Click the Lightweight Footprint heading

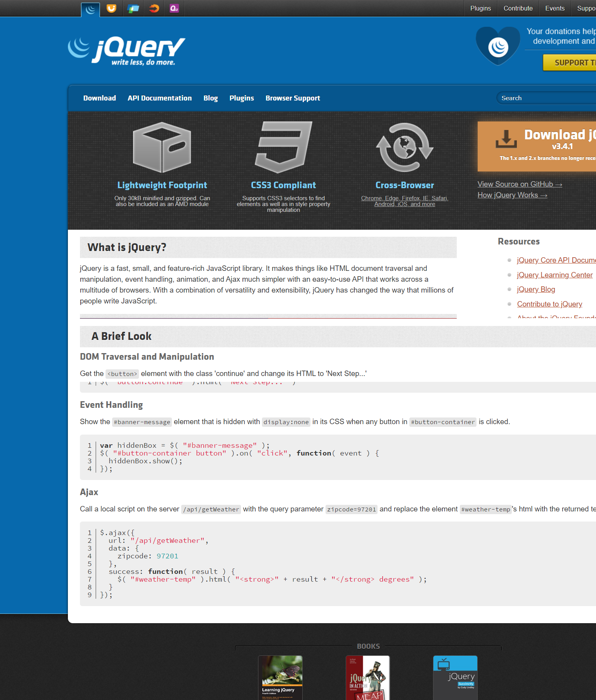tap(162, 185)
